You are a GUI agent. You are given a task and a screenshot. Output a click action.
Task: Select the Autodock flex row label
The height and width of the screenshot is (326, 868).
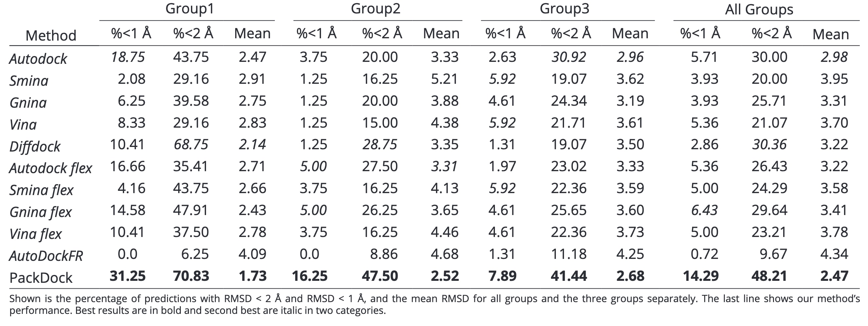pos(50,168)
